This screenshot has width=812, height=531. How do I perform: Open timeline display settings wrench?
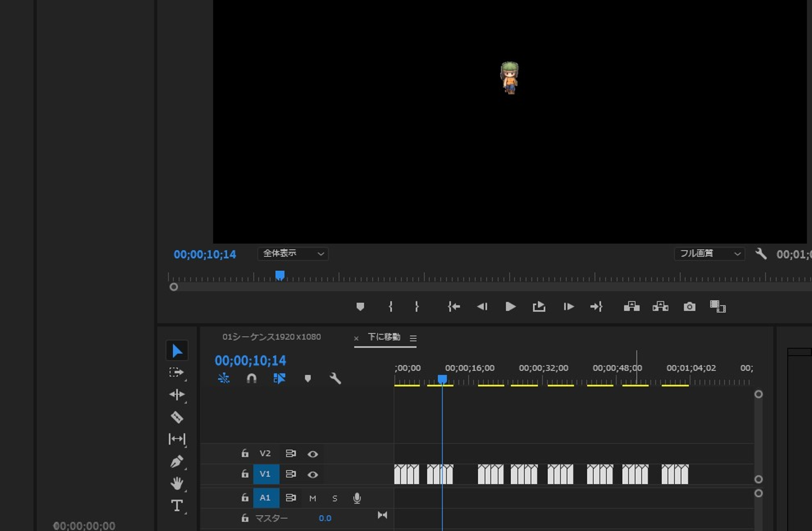click(x=335, y=379)
